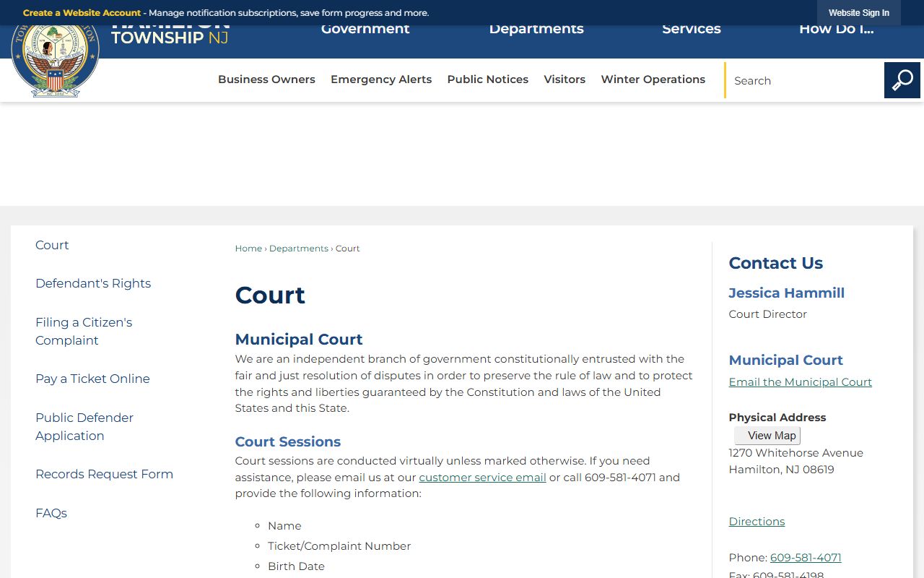This screenshot has height=578, width=924.
Task: Click the Court Director title text
Action: (767, 314)
